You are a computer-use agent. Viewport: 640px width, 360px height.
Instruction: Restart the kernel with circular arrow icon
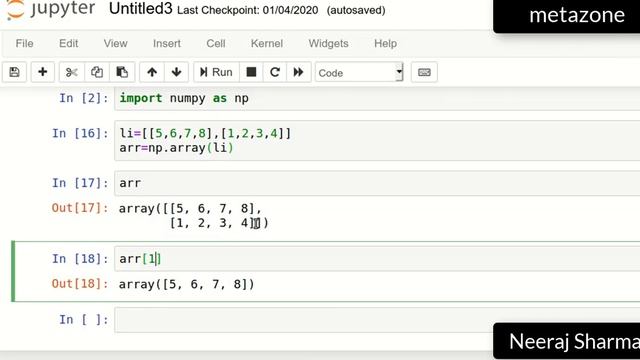pyautogui.click(x=275, y=72)
